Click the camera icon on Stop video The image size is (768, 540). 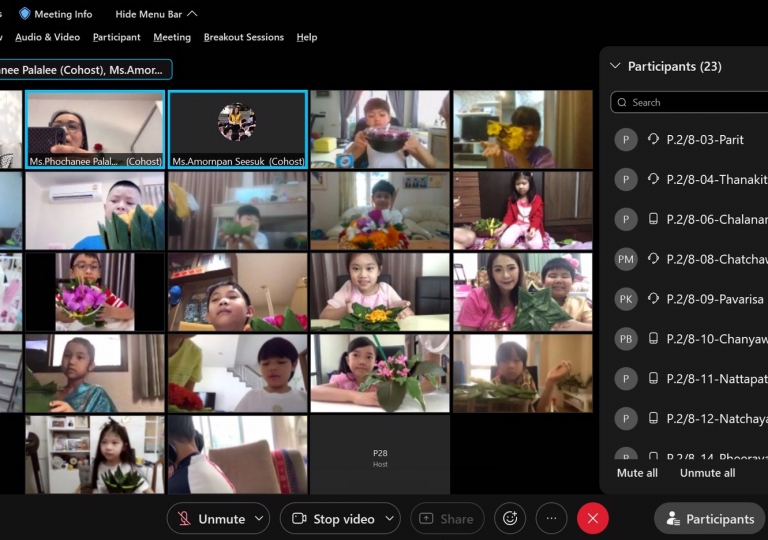[x=299, y=518]
